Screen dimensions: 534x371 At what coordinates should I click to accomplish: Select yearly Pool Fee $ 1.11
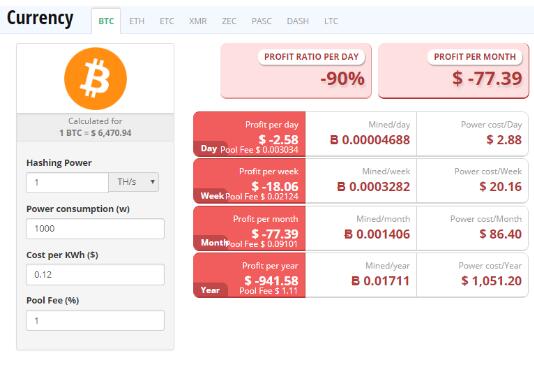tap(268, 291)
